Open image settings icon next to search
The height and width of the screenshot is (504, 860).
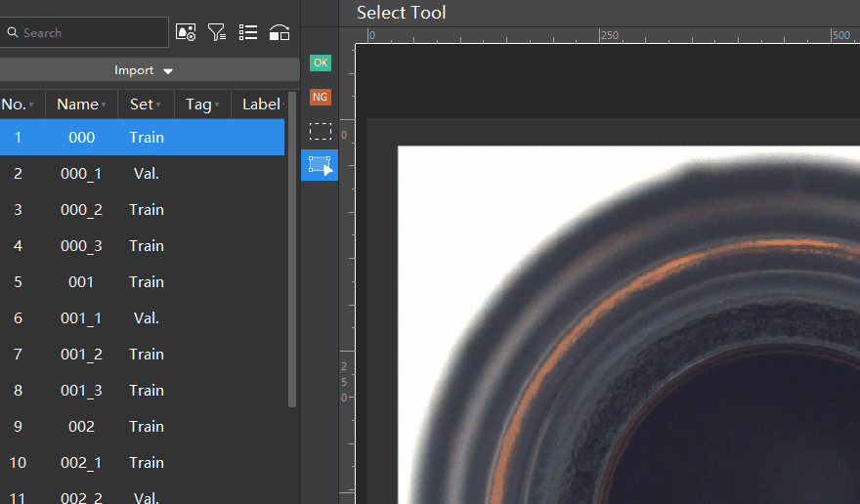pyautogui.click(x=186, y=32)
